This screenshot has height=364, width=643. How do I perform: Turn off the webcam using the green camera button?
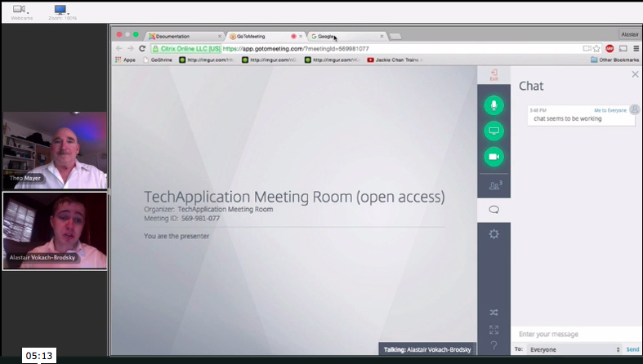493,157
